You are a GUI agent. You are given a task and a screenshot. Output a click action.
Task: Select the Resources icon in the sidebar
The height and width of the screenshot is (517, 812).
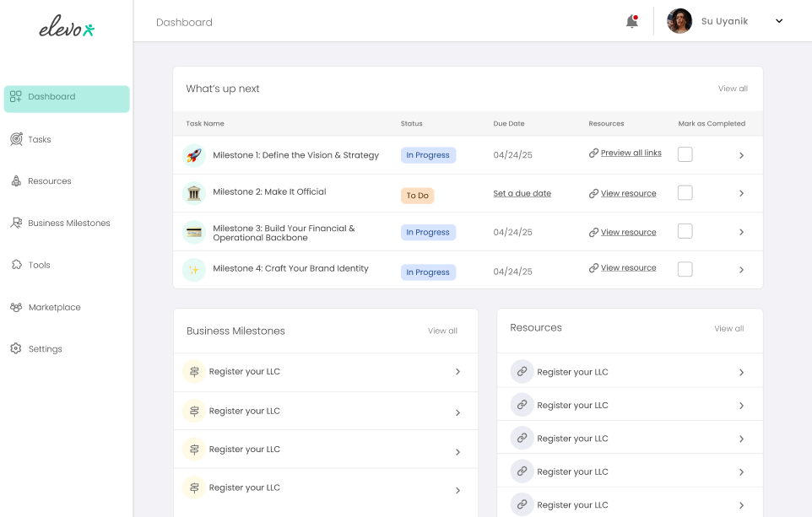coord(17,181)
